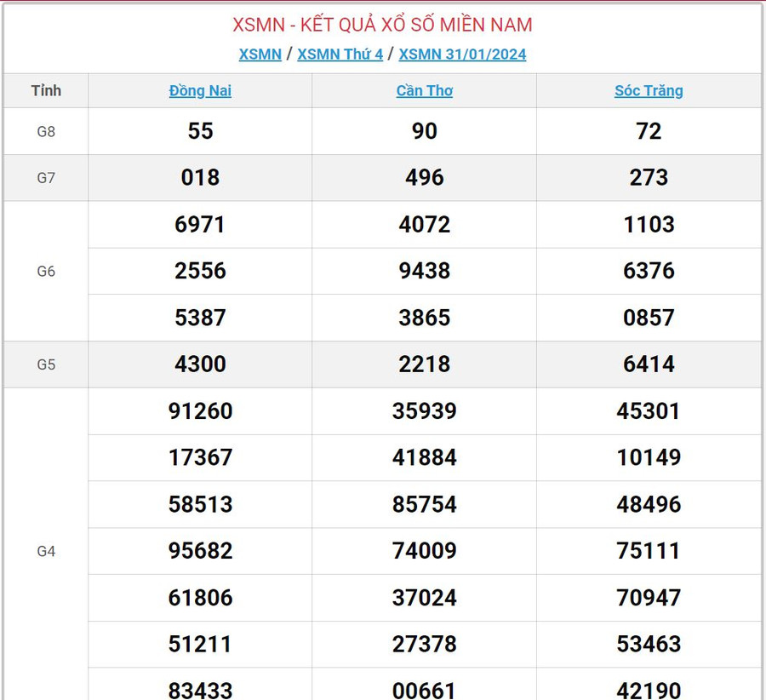Click Đồng Nai G8 result 55
Screen dimensions: 766x700
click(200, 131)
